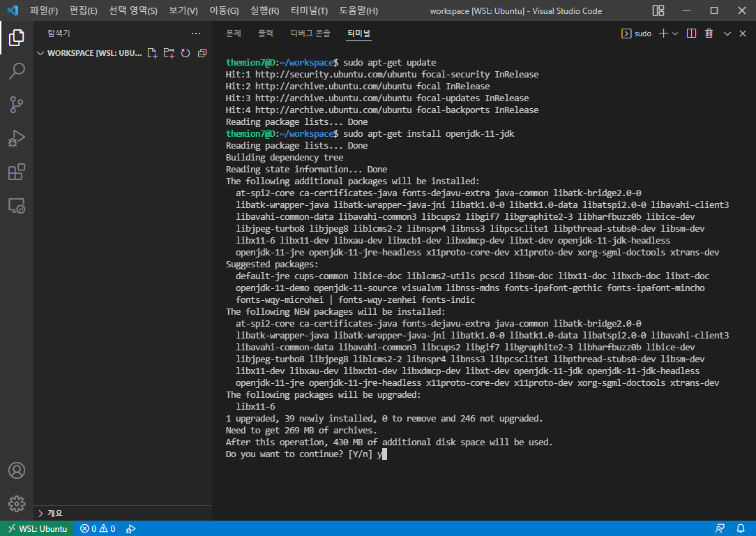
Task: Create a new file in workspace
Action: point(152,53)
